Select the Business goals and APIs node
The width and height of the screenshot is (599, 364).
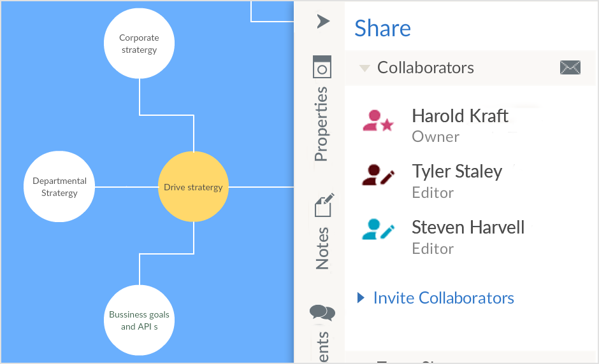click(x=139, y=320)
